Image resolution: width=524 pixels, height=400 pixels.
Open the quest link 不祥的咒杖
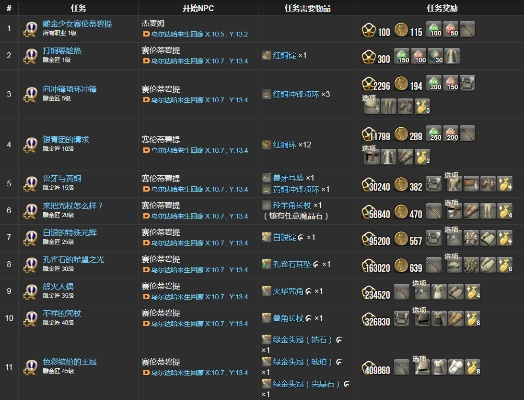(x=62, y=313)
